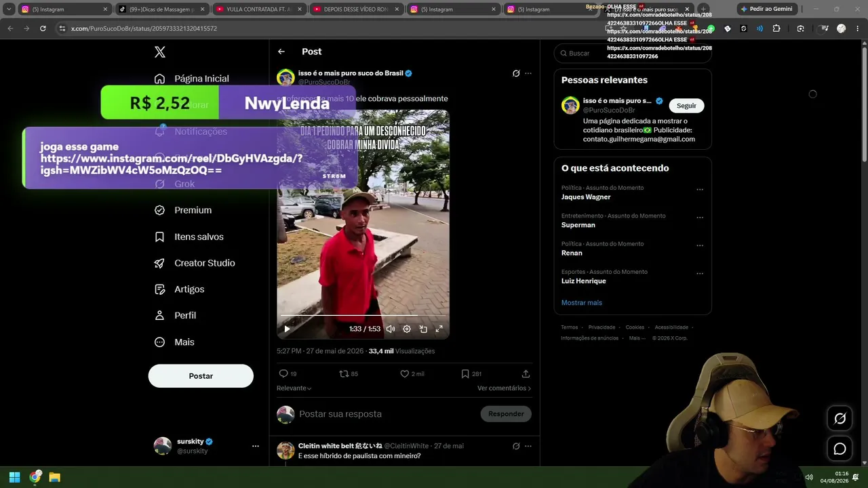This screenshot has width=868, height=488.
Task: Go back with Chrome's back arrow
Action: click(10, 28)
